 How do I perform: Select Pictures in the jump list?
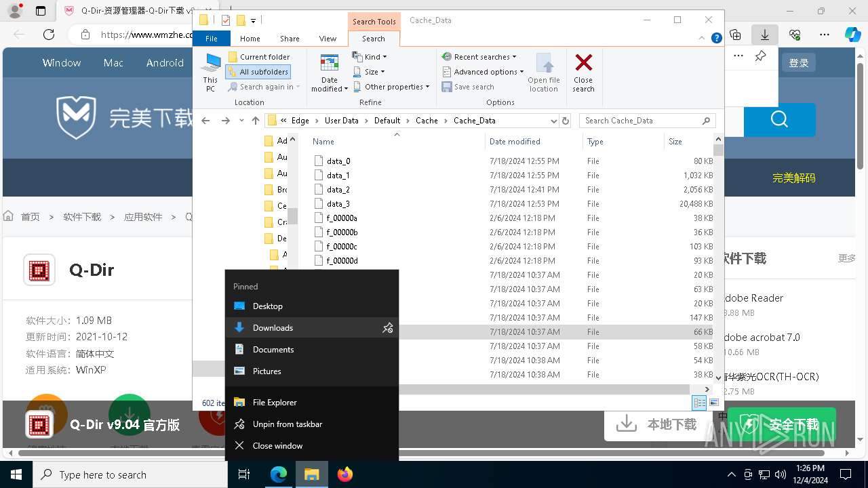(x=312, y=371)
